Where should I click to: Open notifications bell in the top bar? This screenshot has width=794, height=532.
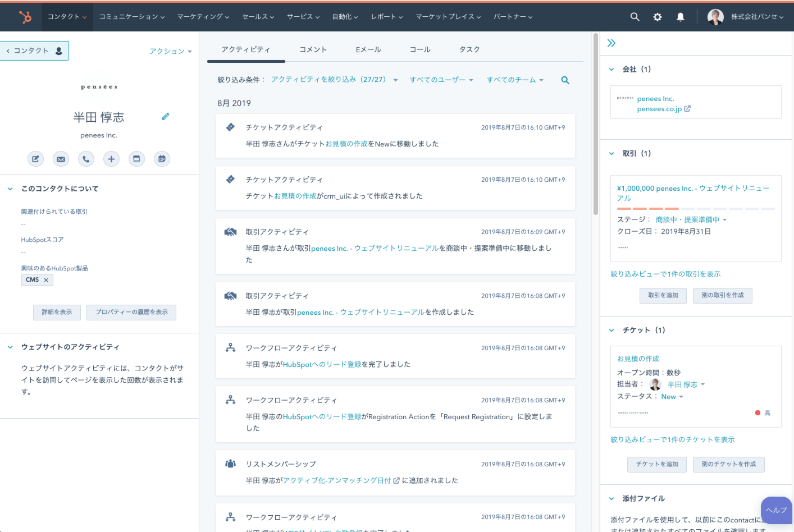pyautogui.click(x=680, y=17)
